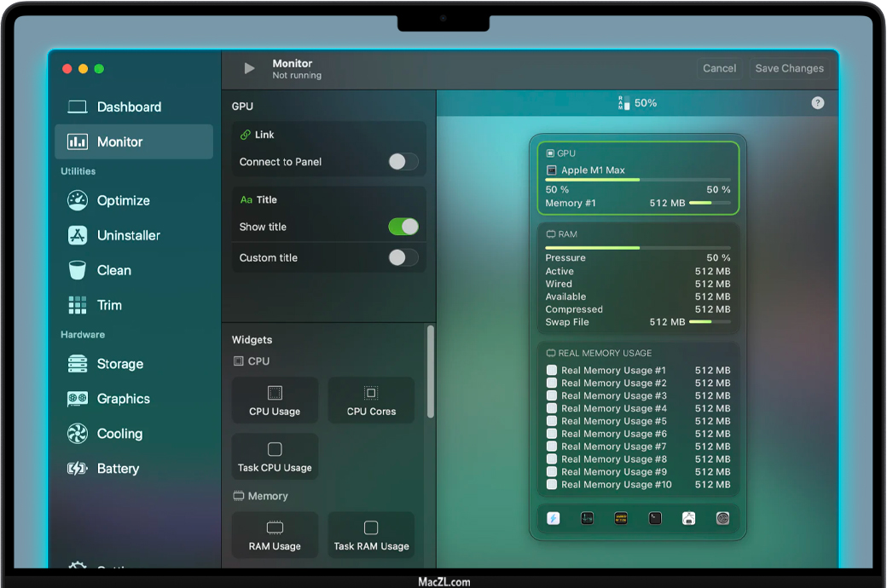Screen dimensions: 887x588
Task: Click the Cancel button
Action: tap(719, 69)
